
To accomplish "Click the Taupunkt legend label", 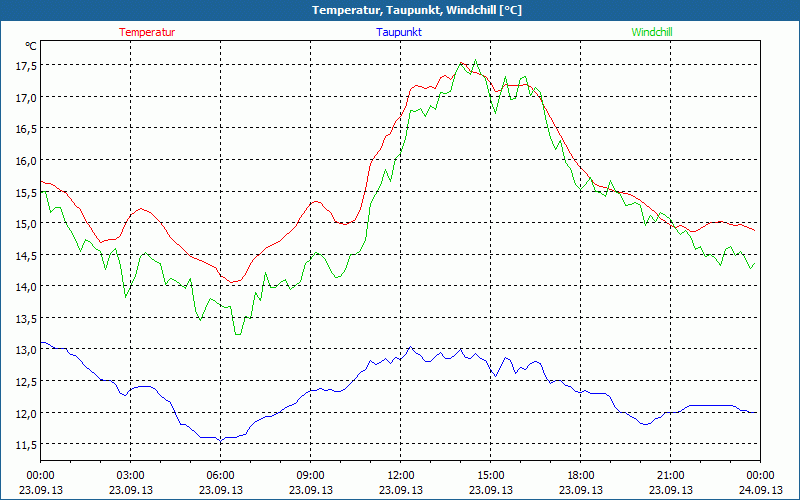I will (399, 32).
